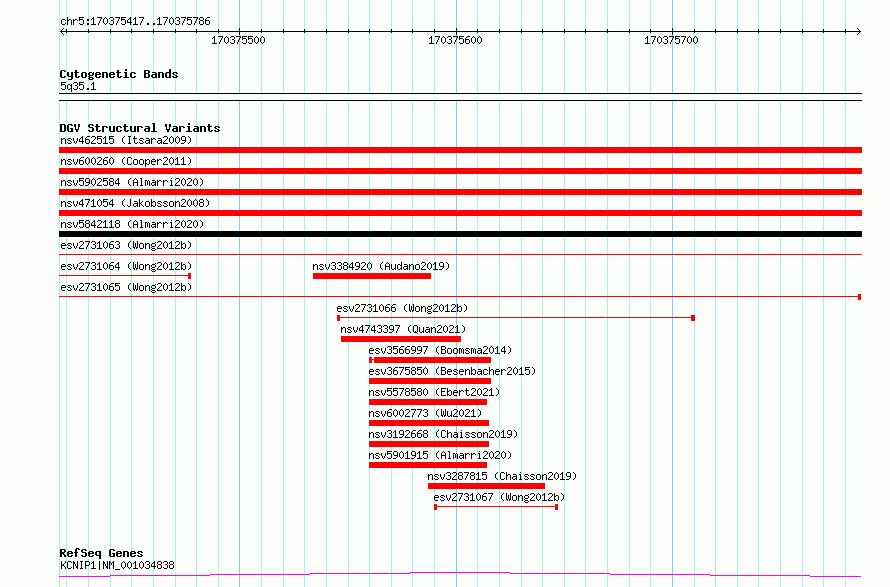The width and height of the screenshot is (890, 587).
Task: Click the red bar under nsv462515
Action: click(x=460, y=150)
